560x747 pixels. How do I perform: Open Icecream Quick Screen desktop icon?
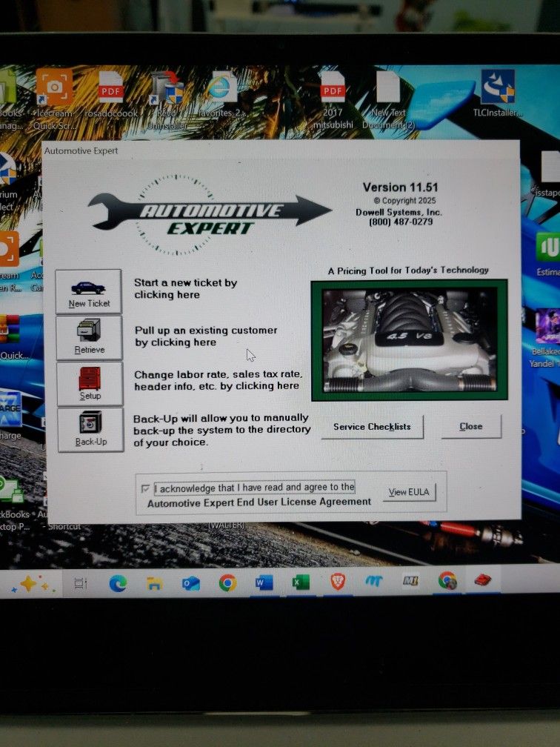click(54, 100)
